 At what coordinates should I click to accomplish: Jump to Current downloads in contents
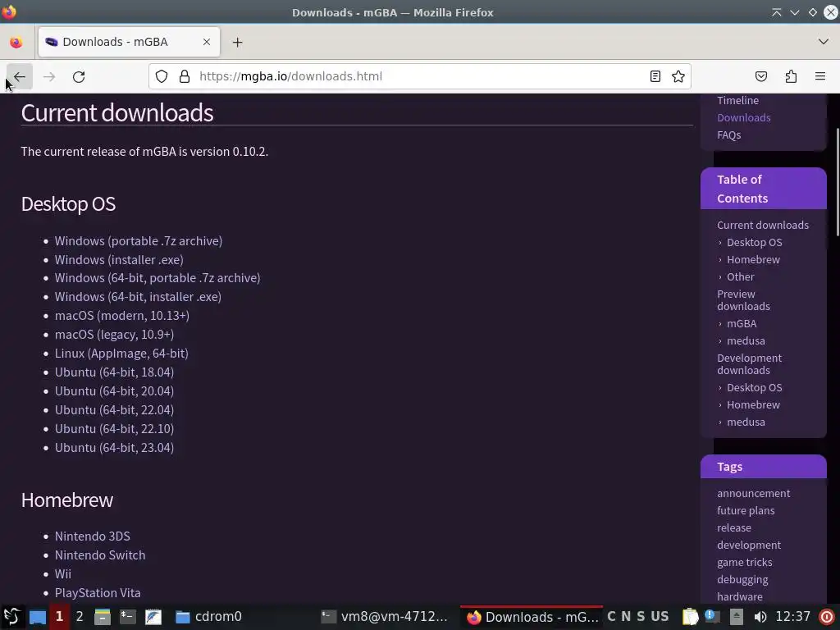pyautogui.click(x=763, y=226)
